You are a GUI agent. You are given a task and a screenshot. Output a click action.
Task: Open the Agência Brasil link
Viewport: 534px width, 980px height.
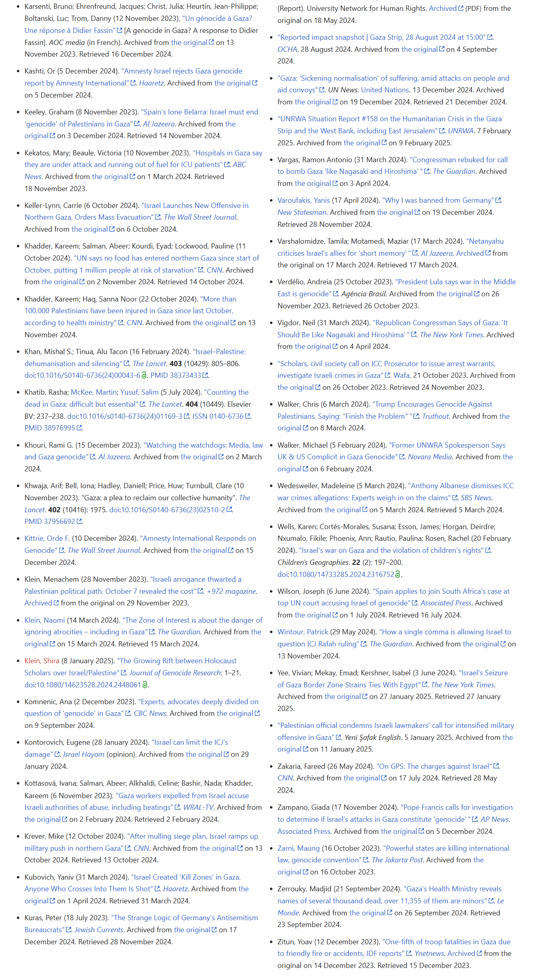point(364,294)
